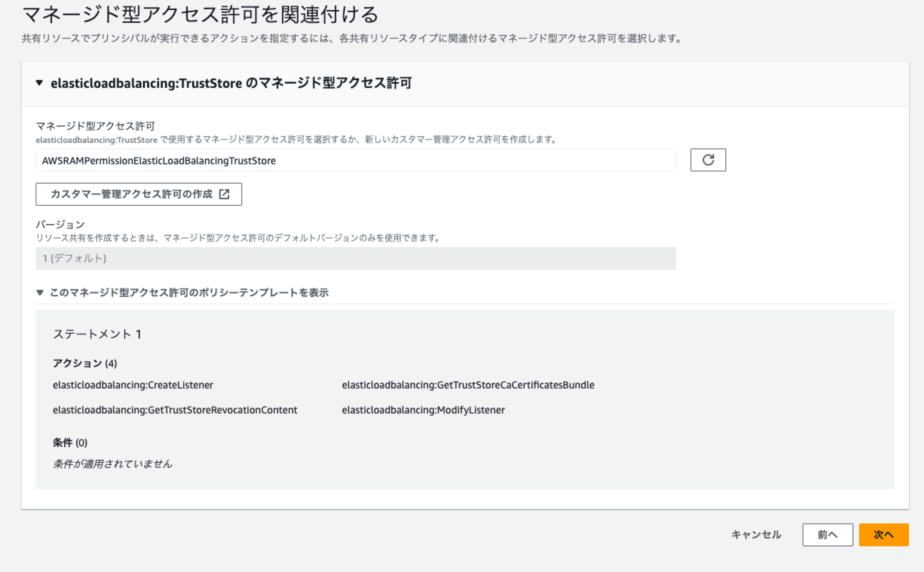Screen dimensions: 924x572
Task: Click the elasticloadbalancing:ModifyListener action text
Action: pyautogui.click(x=423, y=410)
